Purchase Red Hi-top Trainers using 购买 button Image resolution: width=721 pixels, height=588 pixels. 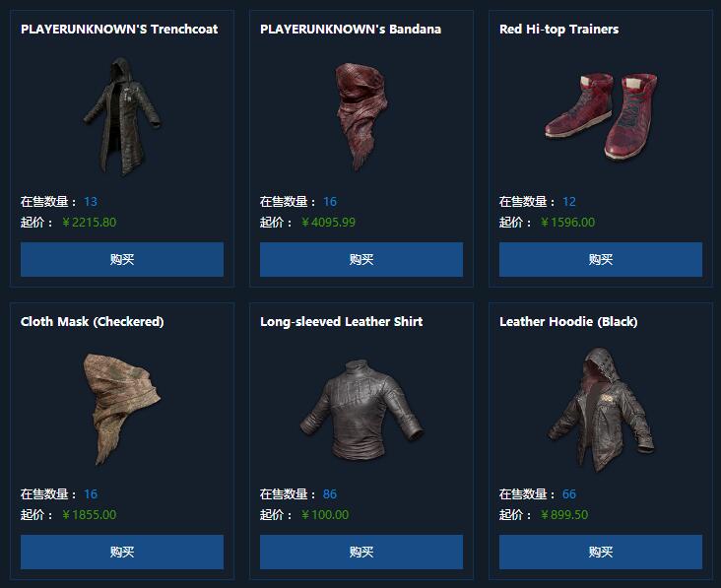pyautogui.click(x=601, y=259)
